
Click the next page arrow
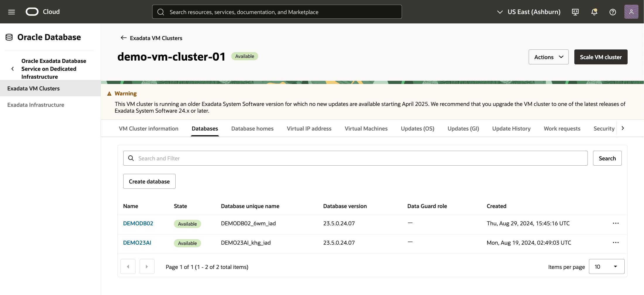coord(147,266)
